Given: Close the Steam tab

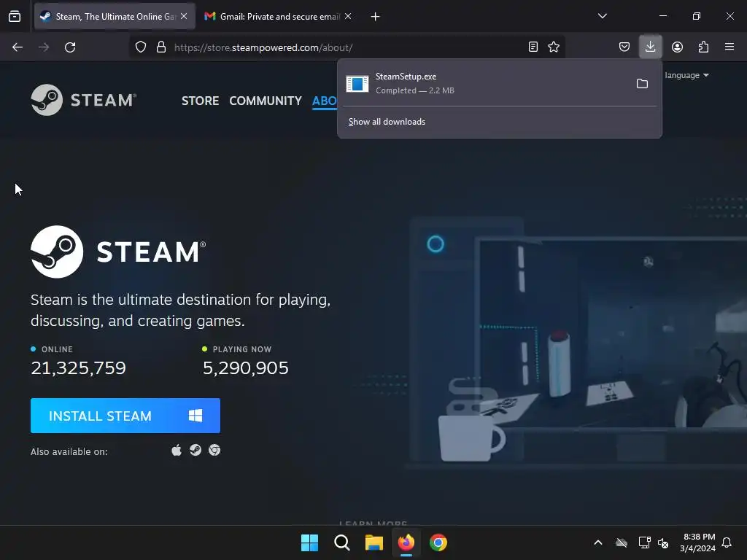Looking at the screenshot, I should [184, 16].
